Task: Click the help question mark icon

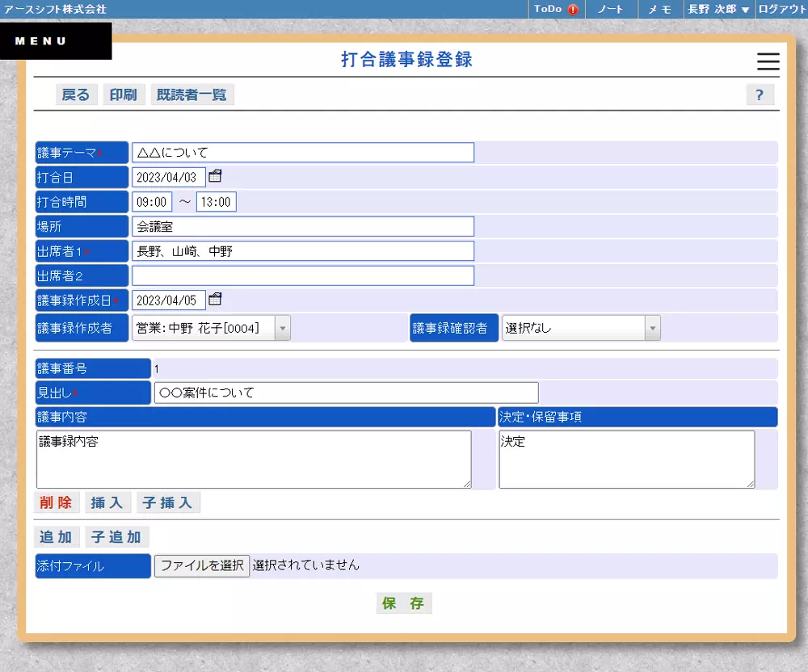Action: coord(760,94)
